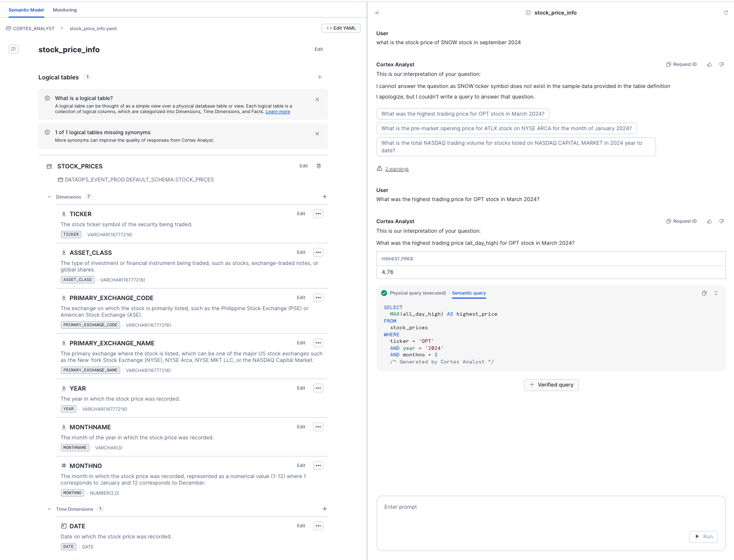
Task: Collapse the Time Dimensions section
Action: [49, 509]
